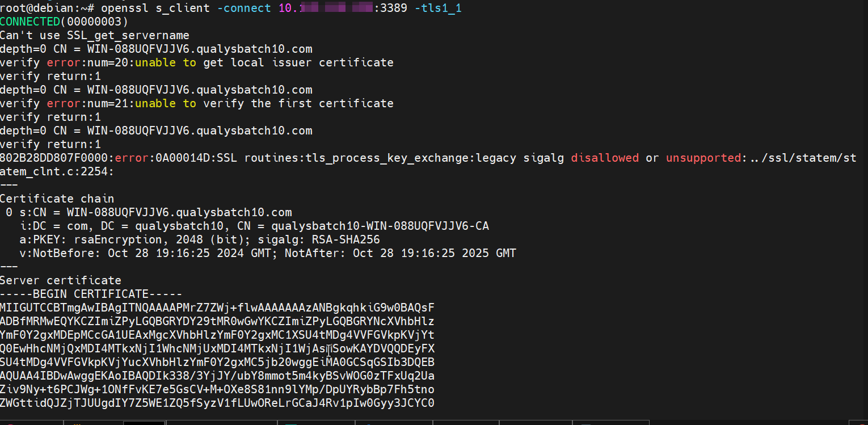Click the "Certificate chain" heading
This screenshot has height=425, width=868.
tap(57, 199)
